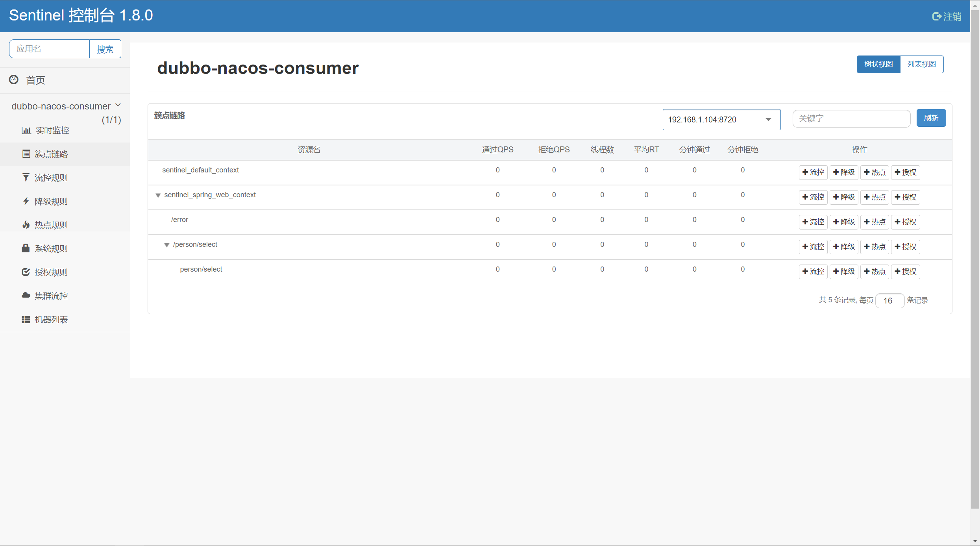Add 流控 rule for /person/select row

(813, 247)
